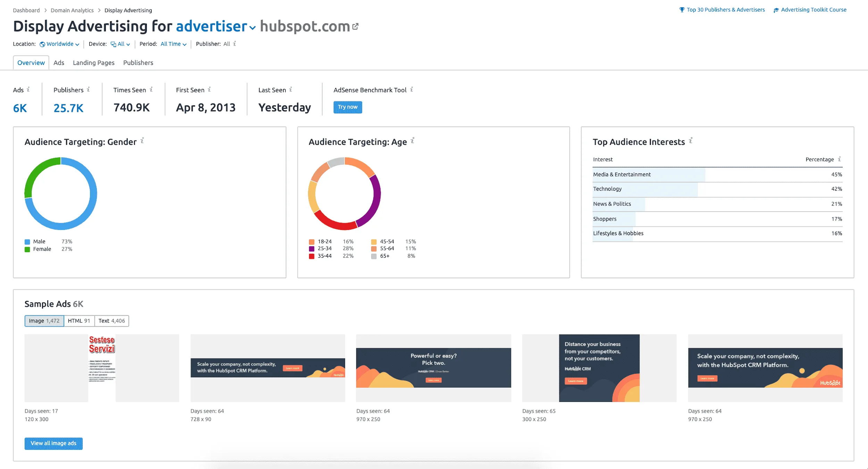Show info tooltip for First Seen
Image resolution: width=868 pixels, height=469 pixels.
[x=209, y=89]
